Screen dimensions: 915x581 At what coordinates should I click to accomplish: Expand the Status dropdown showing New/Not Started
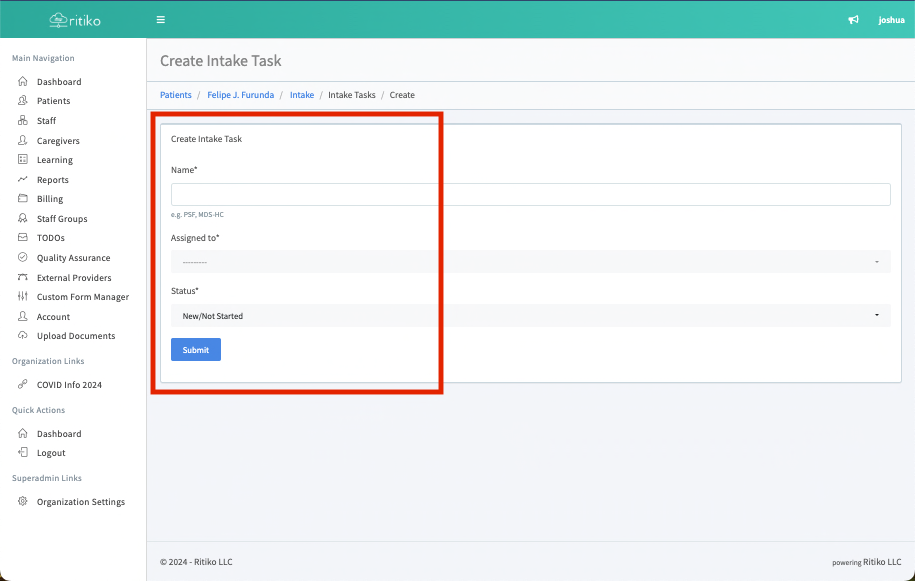coord(530,316)
